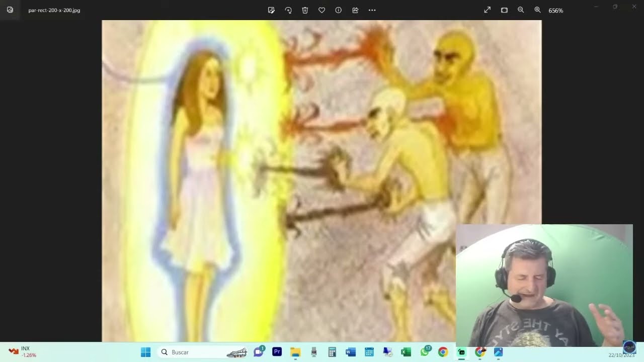Open Word from the taskbar

click(351, 352)
